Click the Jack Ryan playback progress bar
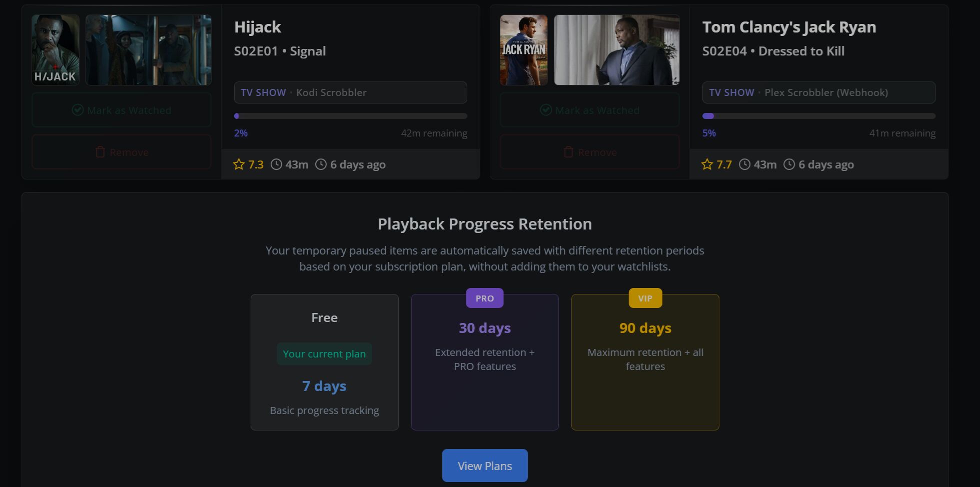The image size is (980, 487). [819, 116]
